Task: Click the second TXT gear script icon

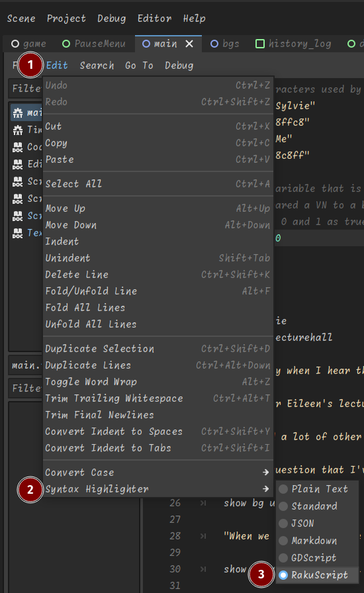Action: [x=17, y=130]
